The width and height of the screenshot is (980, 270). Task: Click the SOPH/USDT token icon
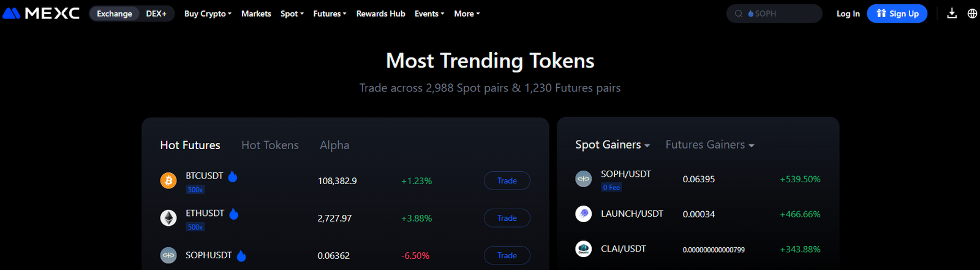[x=584, y=179]
